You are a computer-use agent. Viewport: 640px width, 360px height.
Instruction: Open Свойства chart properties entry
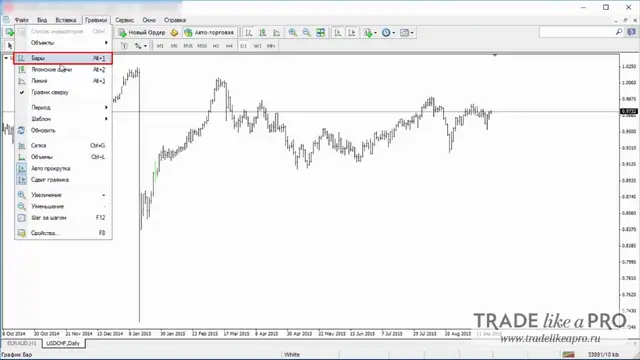click(63, 233)
